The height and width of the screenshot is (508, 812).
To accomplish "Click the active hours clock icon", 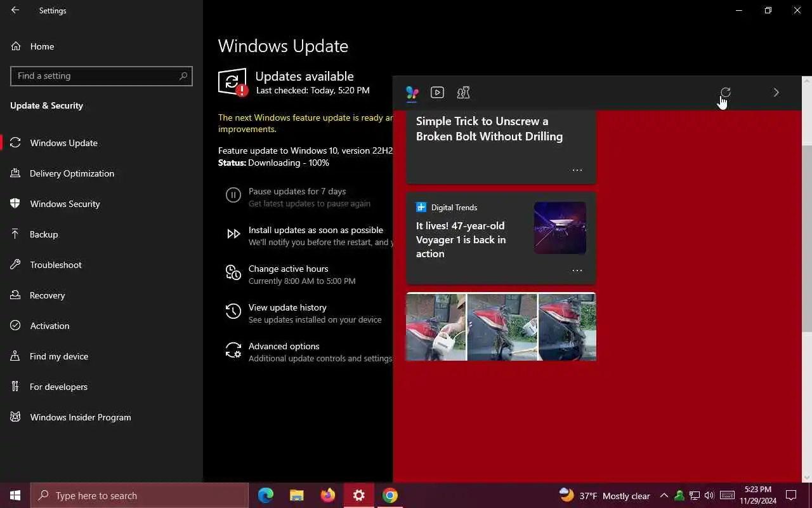I will point(233,273).
